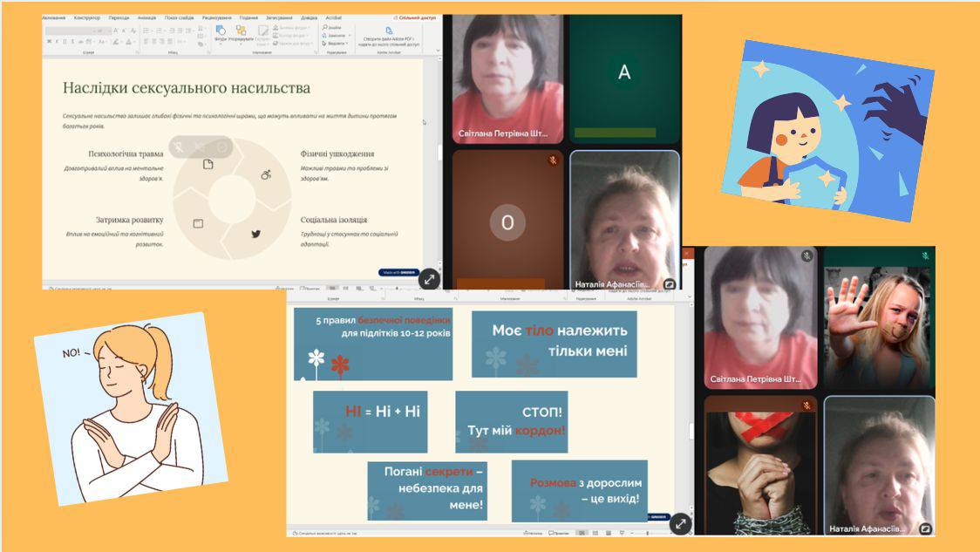Click the wheelchair icon in circular diagram
Viewport: 980px width, 552px height.
click(266, 174)
